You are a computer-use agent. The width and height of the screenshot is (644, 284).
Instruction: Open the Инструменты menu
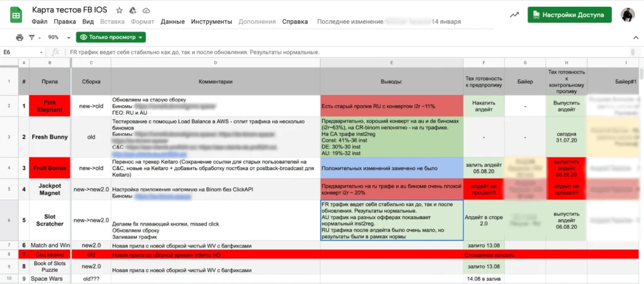click(211, 22)
